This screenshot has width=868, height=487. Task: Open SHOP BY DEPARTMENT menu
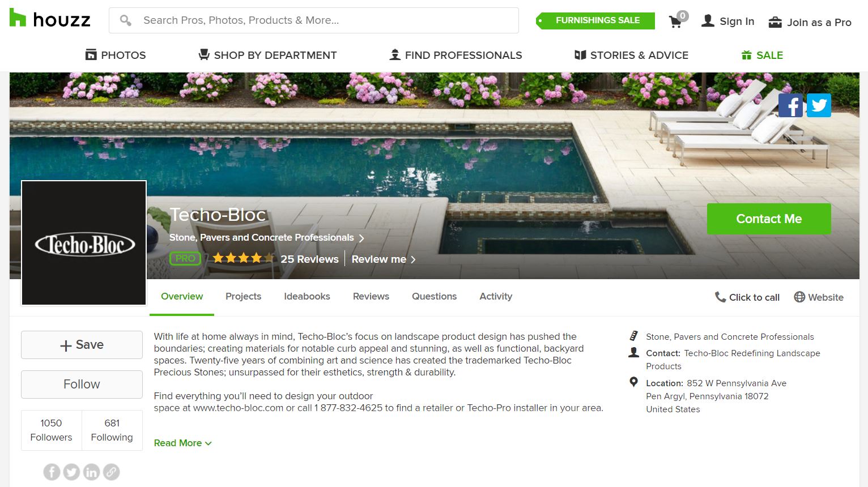pyautogui.click(x=267, y=55)
